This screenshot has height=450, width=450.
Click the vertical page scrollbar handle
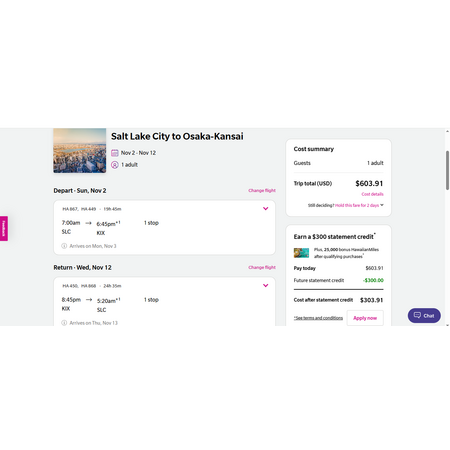point(447,170)
